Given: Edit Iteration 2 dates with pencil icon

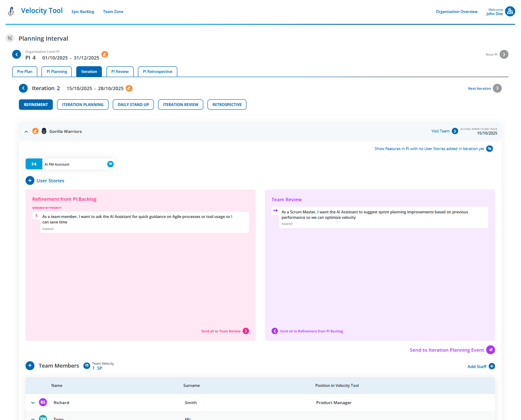Looking at the screenshot, I should click(x=129, y=88).
